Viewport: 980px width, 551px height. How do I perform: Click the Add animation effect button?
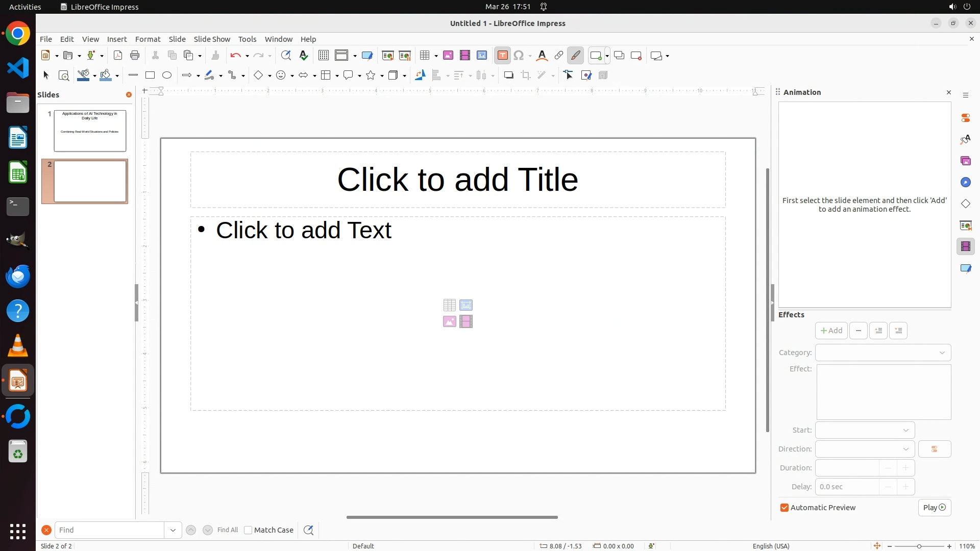pos(831,331)
